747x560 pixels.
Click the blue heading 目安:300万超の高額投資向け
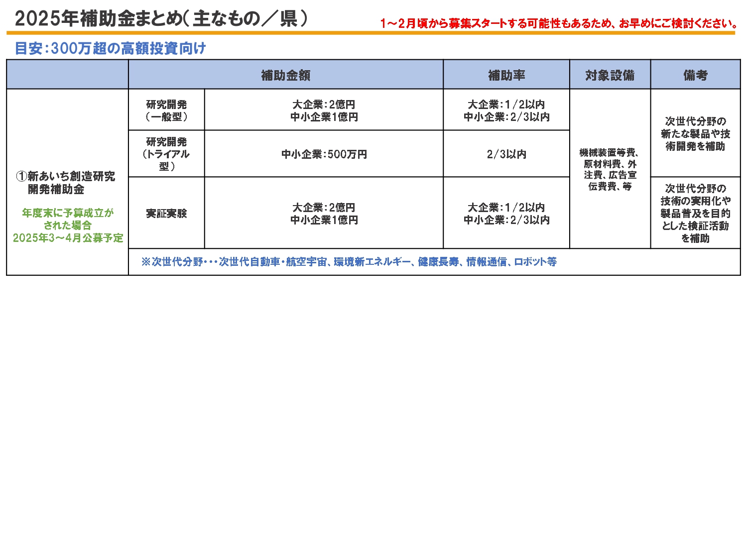point(110,48)
